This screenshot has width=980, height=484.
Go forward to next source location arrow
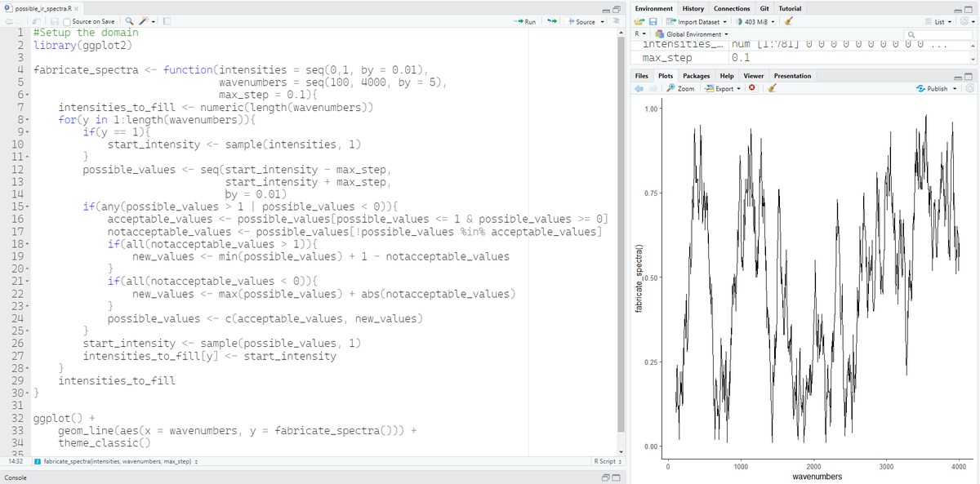(x=19, y=21)
